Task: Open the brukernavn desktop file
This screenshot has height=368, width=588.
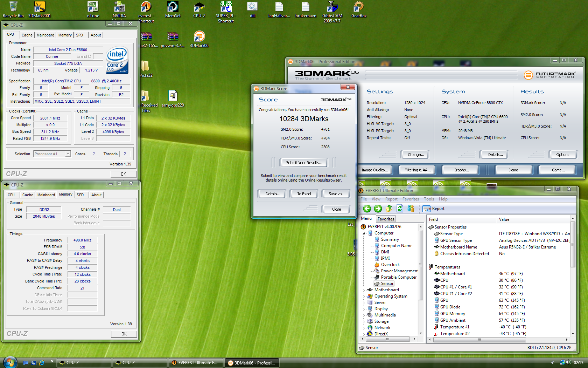Action: (x=306, y=9)
